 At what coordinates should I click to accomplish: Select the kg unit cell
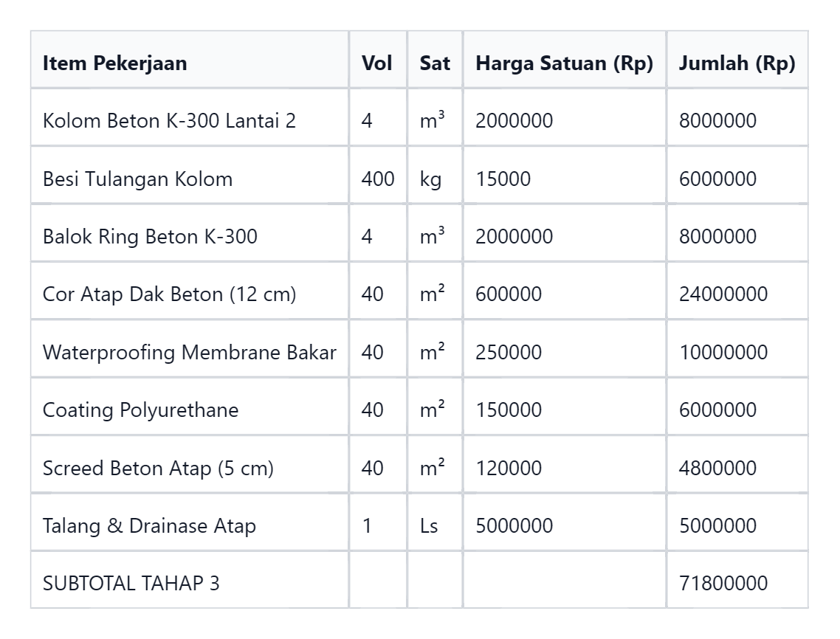[435, 176]
